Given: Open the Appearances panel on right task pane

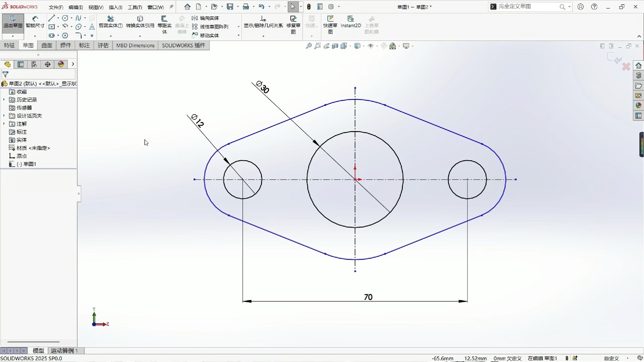Looking at the screenshot, I should (x=639, y=105).
